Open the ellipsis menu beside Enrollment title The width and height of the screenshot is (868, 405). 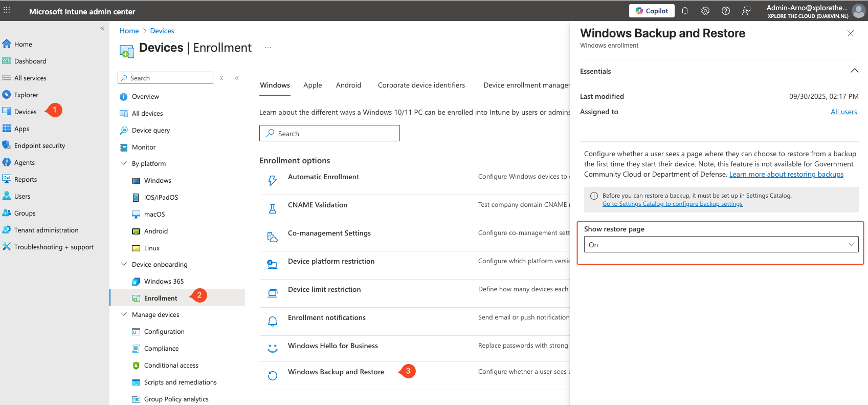tap(268, 48)
